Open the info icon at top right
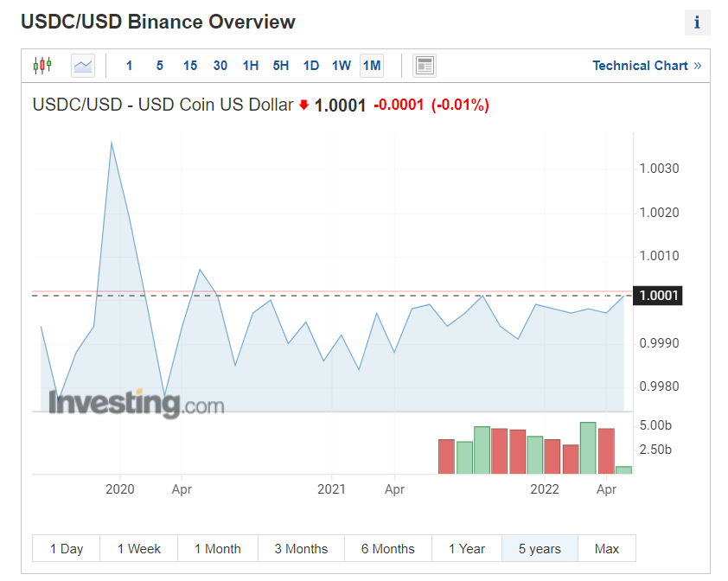Image resolution: width=728 pixels, height=581 pixels. [x=697, y=22]
